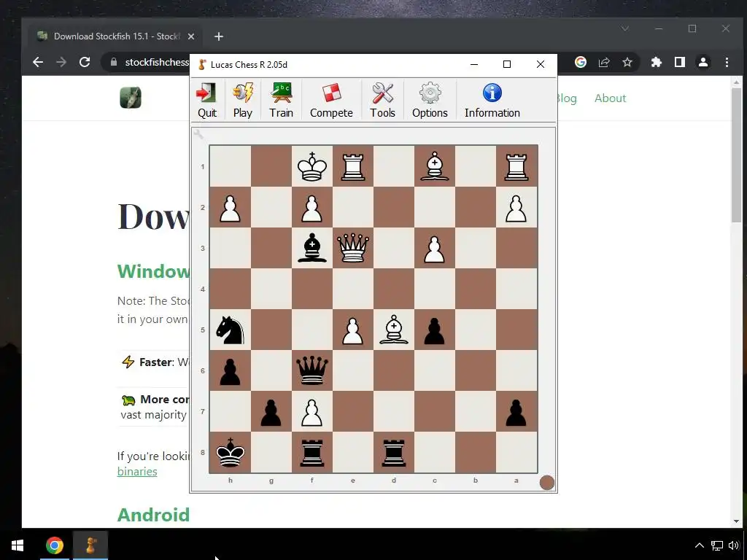747x560 pixels.
Task: Reload the page in Chrome
Action: (85, 62)
